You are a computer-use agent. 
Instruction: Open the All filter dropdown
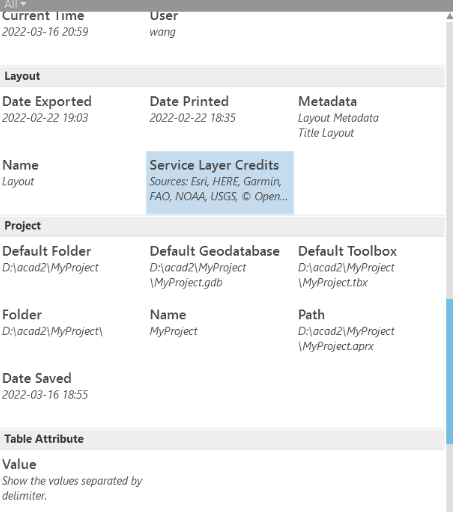[x=15, y=4]
